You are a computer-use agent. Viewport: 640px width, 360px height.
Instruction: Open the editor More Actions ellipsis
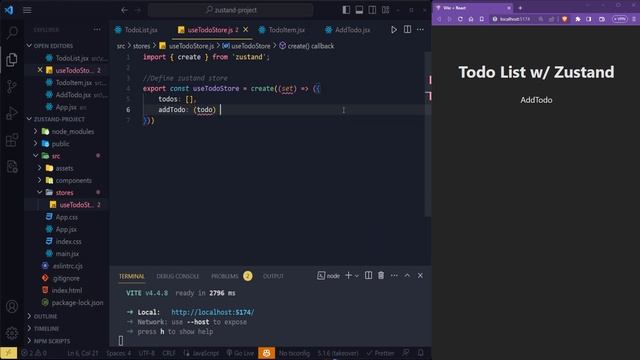[420, 29]
